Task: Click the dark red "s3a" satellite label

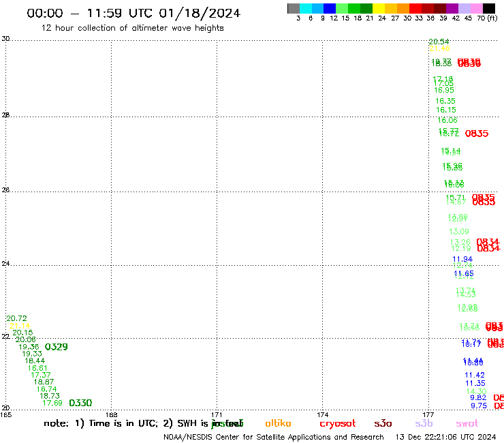Action: coord(383,423)
